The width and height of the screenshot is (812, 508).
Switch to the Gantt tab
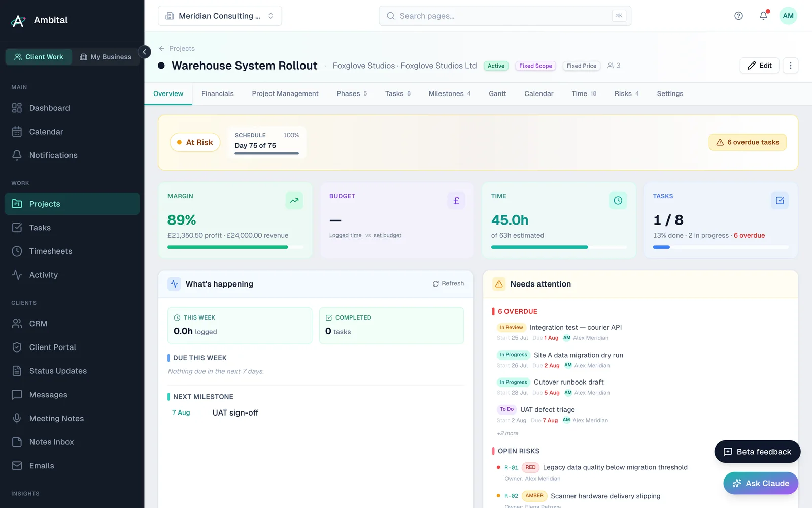497,93
